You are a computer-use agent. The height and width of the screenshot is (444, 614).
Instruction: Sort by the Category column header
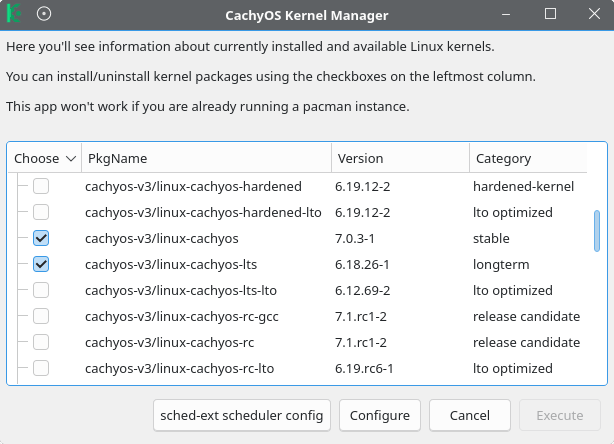[x=528, y=158]
